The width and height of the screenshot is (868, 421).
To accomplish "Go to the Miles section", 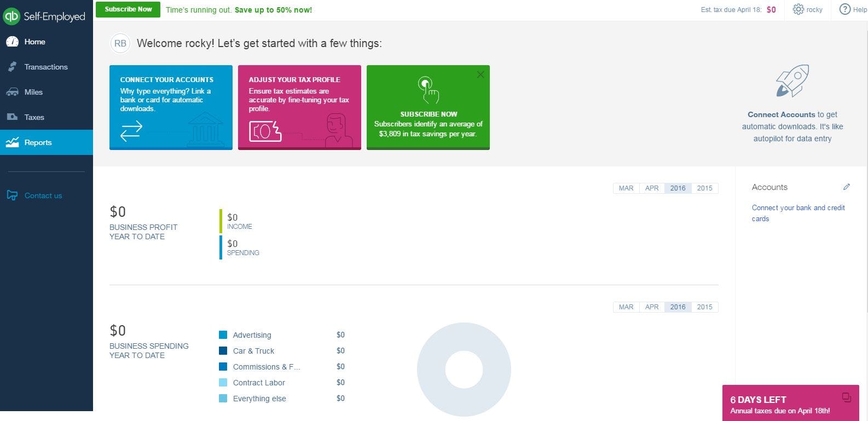I will (33, 92).
